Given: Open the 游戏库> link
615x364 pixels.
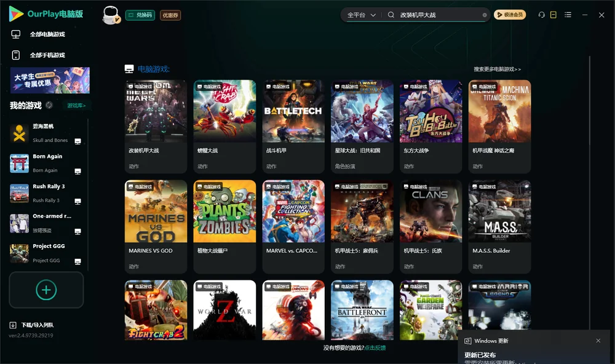Looking at the screenshot, I should click(x=76, y=106).
